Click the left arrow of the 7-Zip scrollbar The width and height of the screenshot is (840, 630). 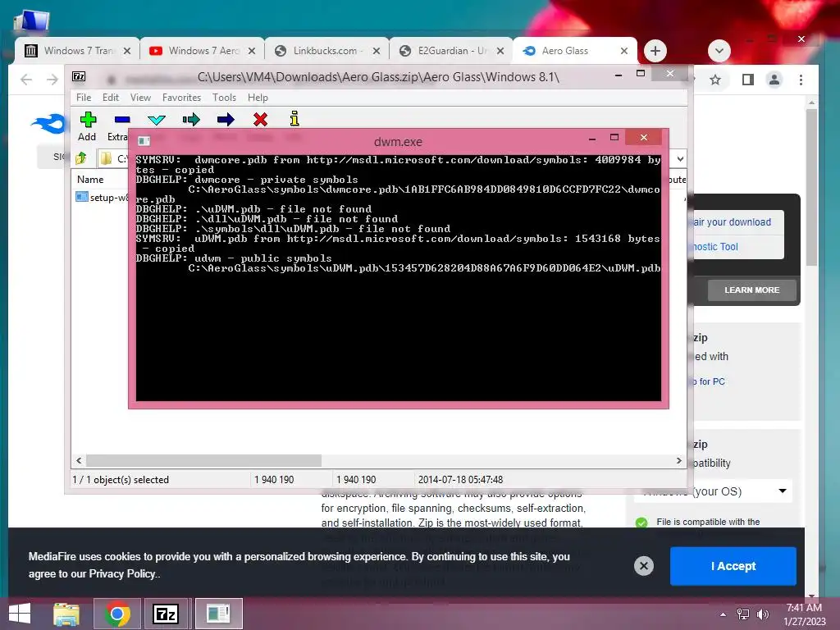79,461
